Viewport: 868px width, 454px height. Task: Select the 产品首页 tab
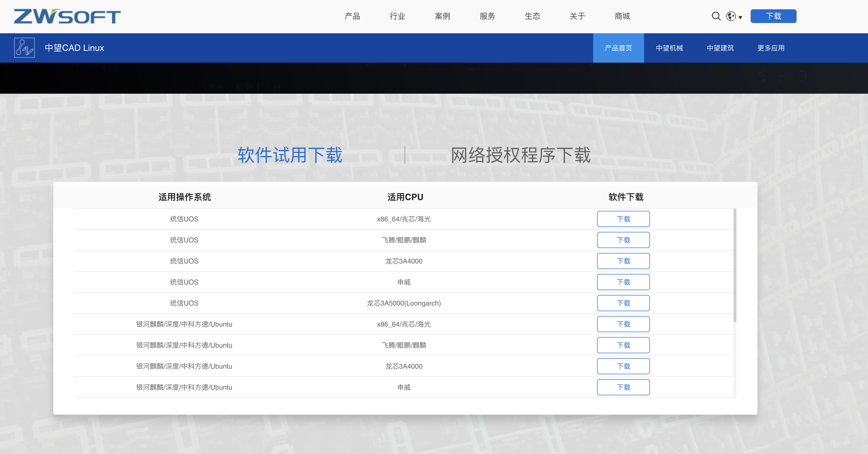[x=618, y=48]
